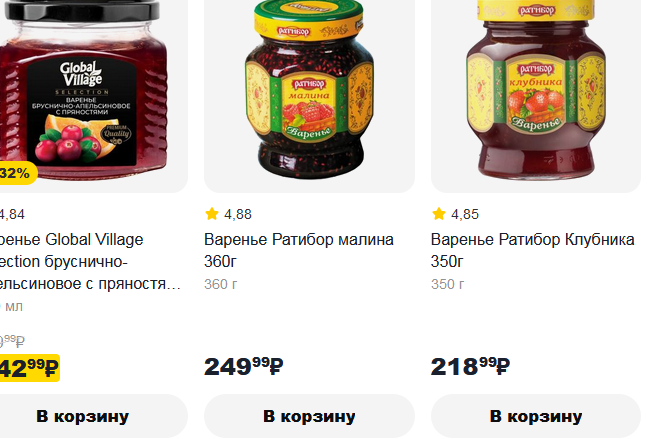This screenshot has height=439, width=657.
Task: Click the 4,85 rating value
Action: pyautogui.click(x=465, y=214)
